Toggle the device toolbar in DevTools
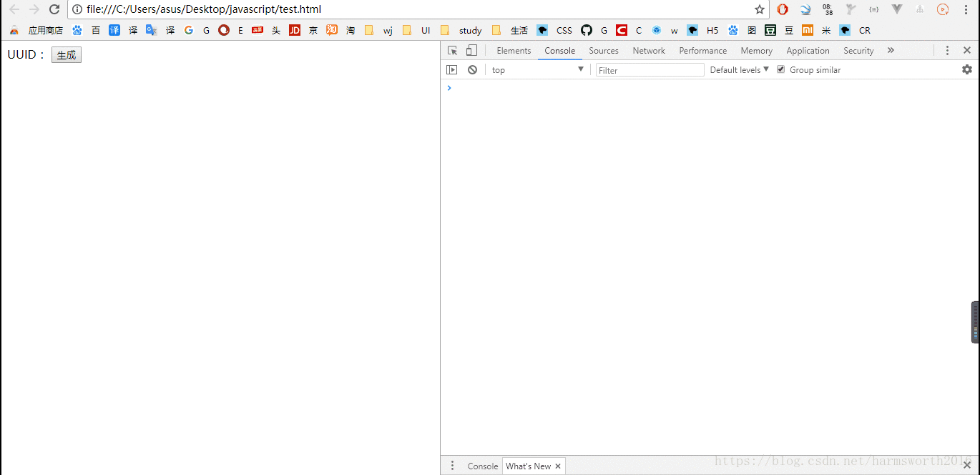This screenshot has height=475, width=980. point(471,50)
